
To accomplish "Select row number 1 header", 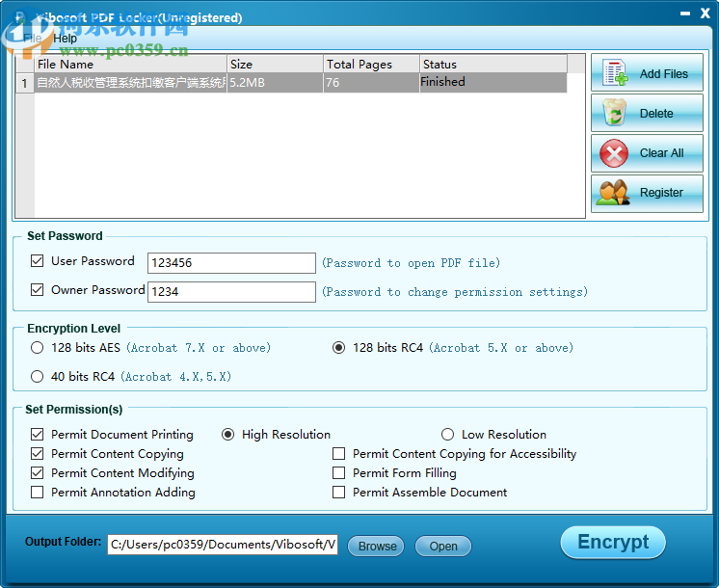I will pyautogui.click(x=25, y=83).
